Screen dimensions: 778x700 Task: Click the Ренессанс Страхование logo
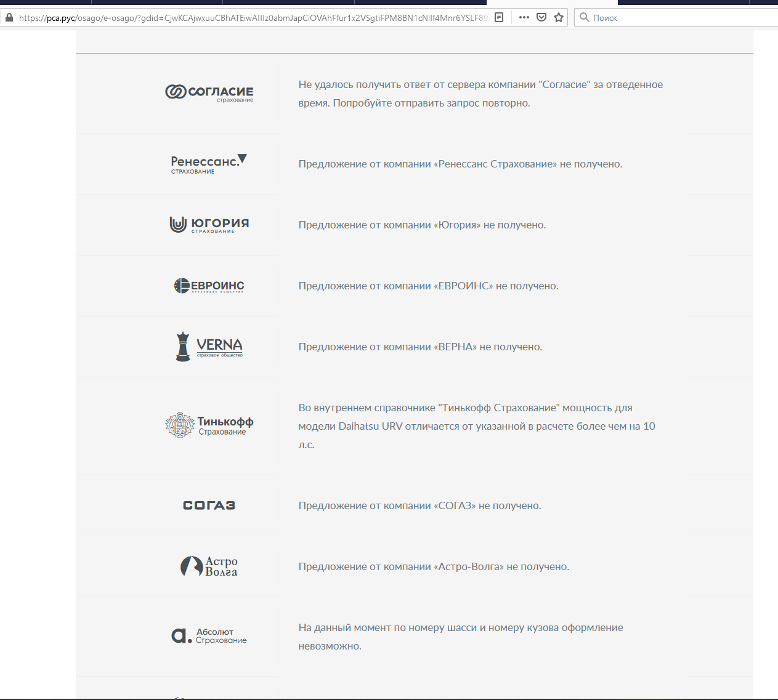pos(209,164)
